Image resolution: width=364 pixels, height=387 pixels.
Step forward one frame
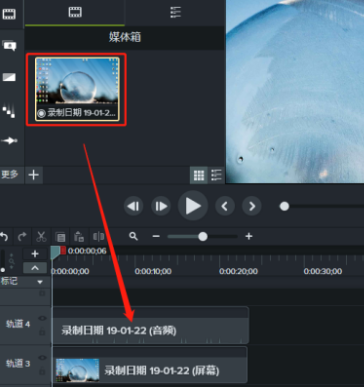point(161,206)
